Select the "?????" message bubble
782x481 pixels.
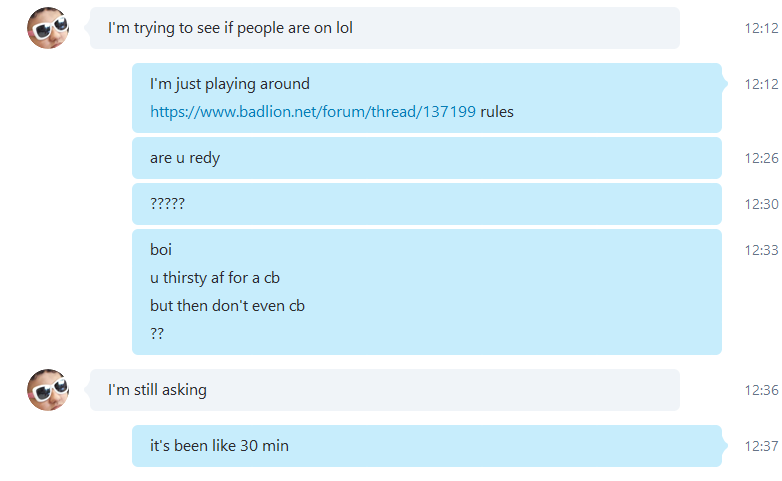click(x=427, y=204)
